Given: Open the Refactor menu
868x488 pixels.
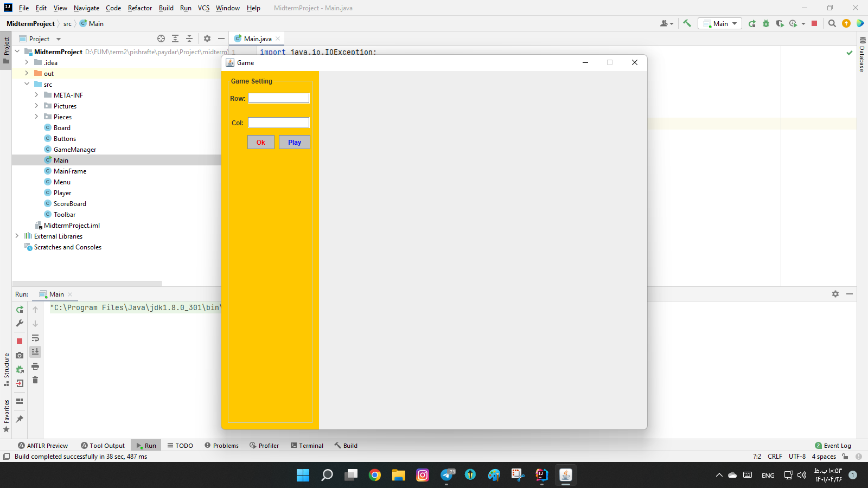Looking at the screenshot, I should 139,8.
